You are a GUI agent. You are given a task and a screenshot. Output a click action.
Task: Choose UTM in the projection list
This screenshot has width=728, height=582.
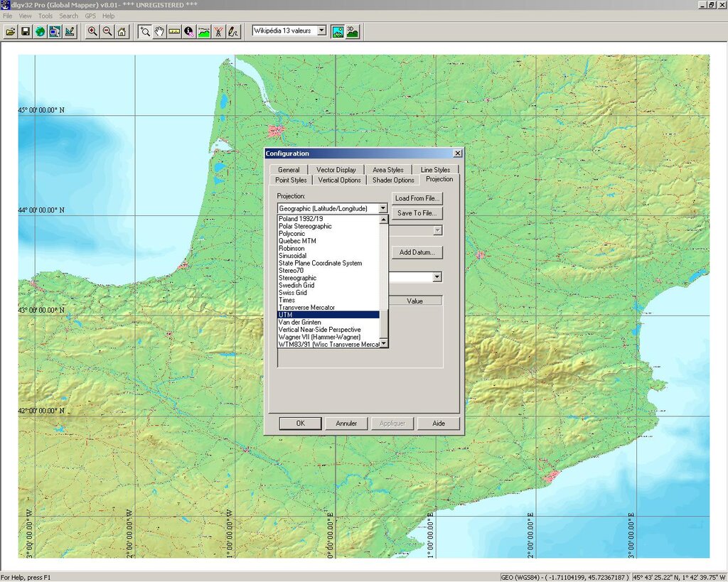pos(328,315)
